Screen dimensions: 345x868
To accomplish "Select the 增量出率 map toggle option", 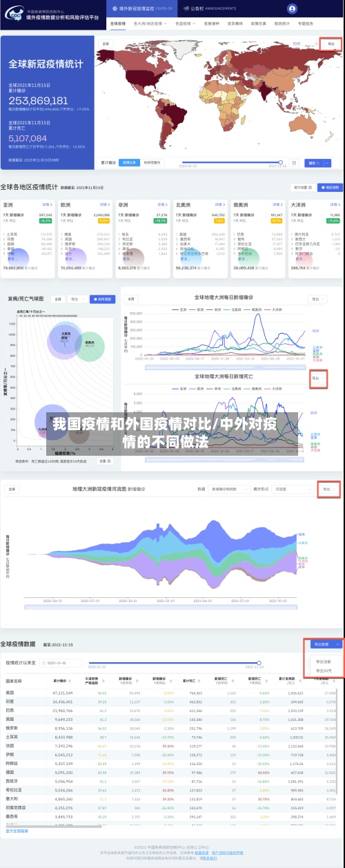I will [130, 163].
